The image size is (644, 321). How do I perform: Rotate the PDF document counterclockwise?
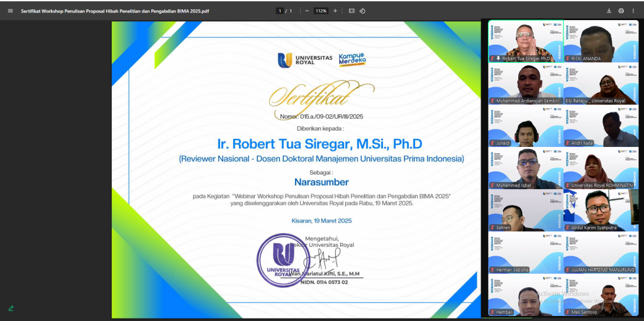tap(363, 11)
